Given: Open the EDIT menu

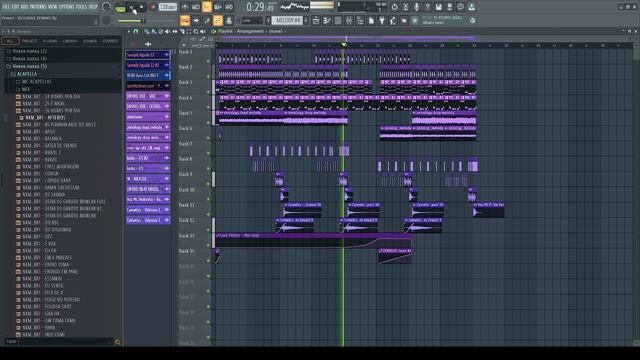Looking at the screenshot, I should [16, 7].
